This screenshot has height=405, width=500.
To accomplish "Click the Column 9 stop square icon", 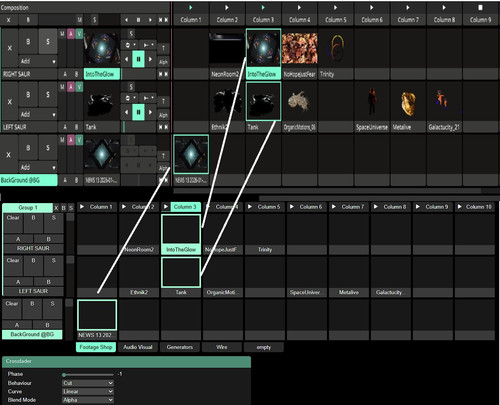I will click(x=480, y=8).
